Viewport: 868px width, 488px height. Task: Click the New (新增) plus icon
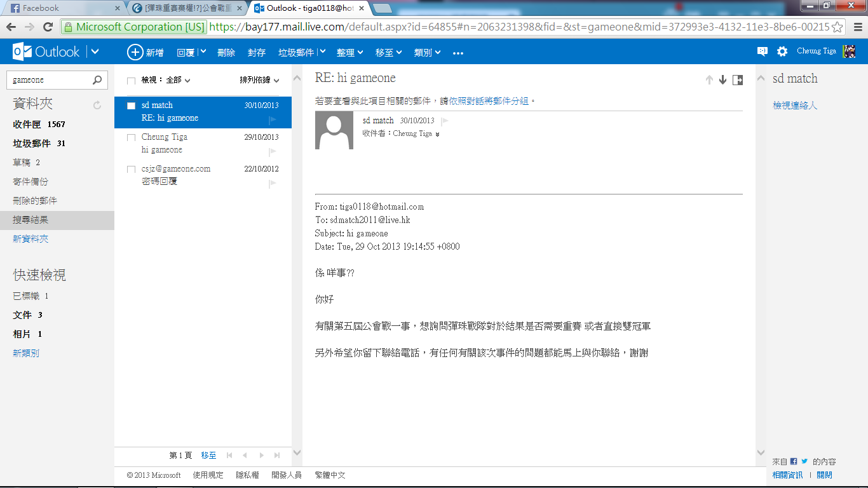[x=135, y=53]
